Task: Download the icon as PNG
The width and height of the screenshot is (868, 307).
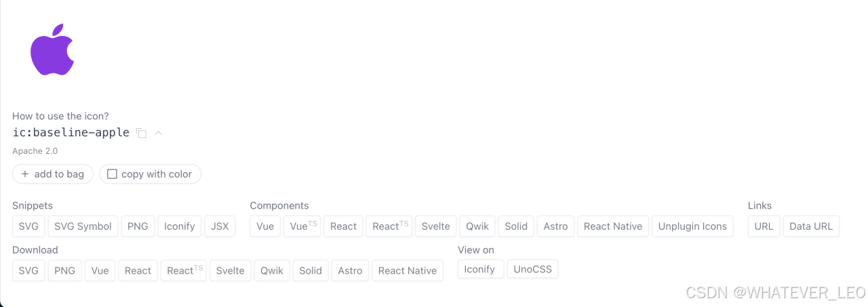Action: (x=64, y=270)
